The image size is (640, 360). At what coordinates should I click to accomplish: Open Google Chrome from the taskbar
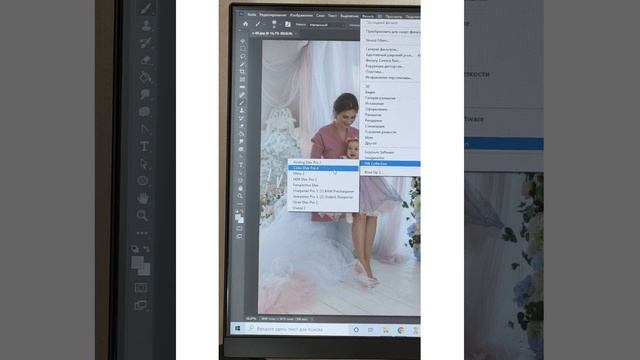click(401, 331)
